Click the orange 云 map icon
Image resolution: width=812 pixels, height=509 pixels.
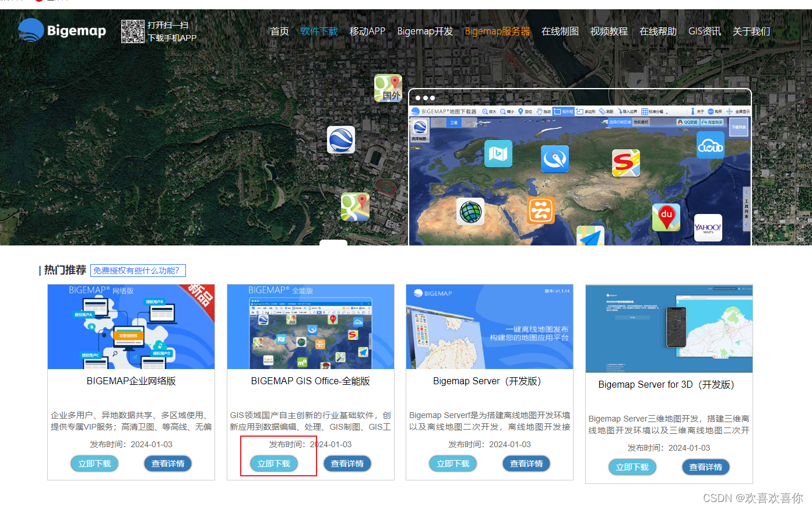541,210
